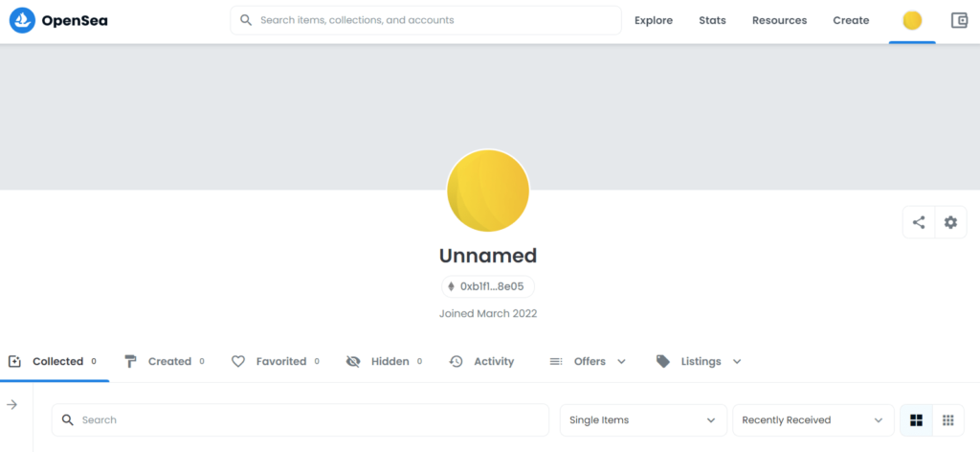The image size is (980, 452).
Task: Switch to the Created tab
Action: pyautogui.click(x=165, y=361)
